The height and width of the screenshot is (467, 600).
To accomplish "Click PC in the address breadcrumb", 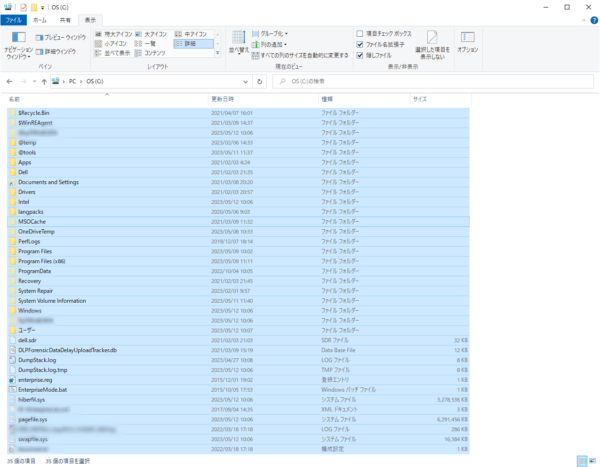I will (x=72, y=82).
